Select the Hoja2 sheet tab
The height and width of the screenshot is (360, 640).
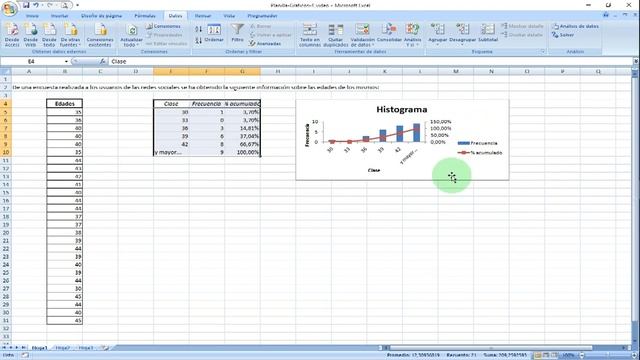pos(62,348)
